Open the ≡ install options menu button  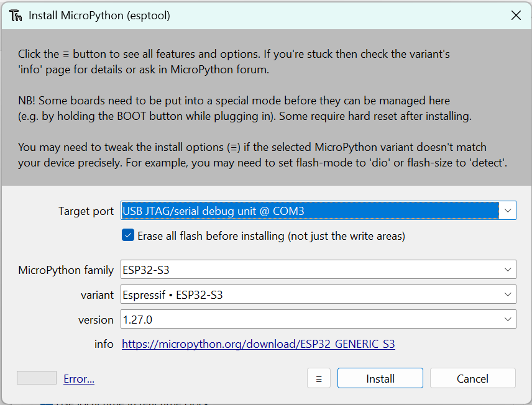point(319,378)
